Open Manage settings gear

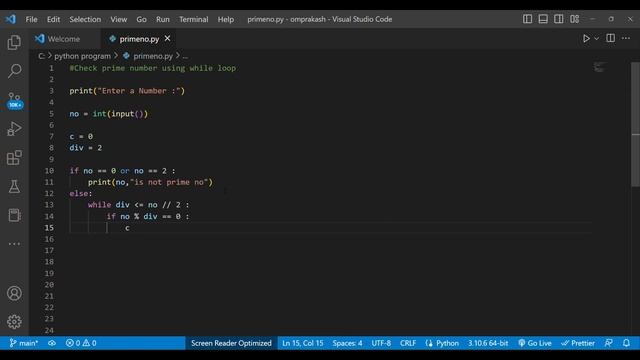click(14, 322)
